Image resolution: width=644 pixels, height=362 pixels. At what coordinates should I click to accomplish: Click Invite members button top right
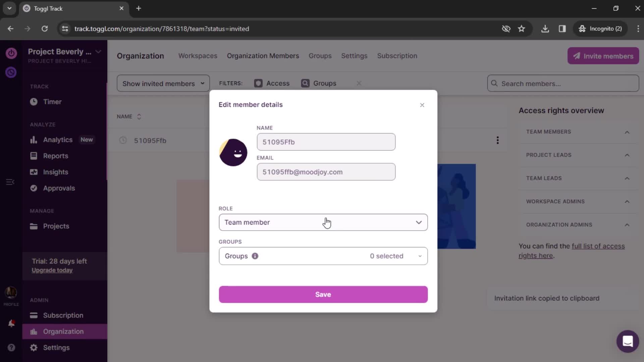pos(603,56)
